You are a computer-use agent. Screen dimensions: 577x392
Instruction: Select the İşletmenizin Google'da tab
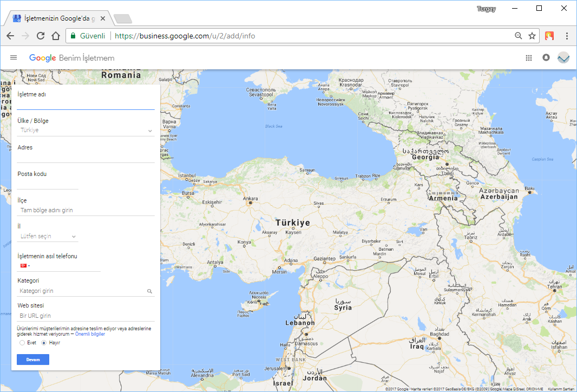pos(59,18)
